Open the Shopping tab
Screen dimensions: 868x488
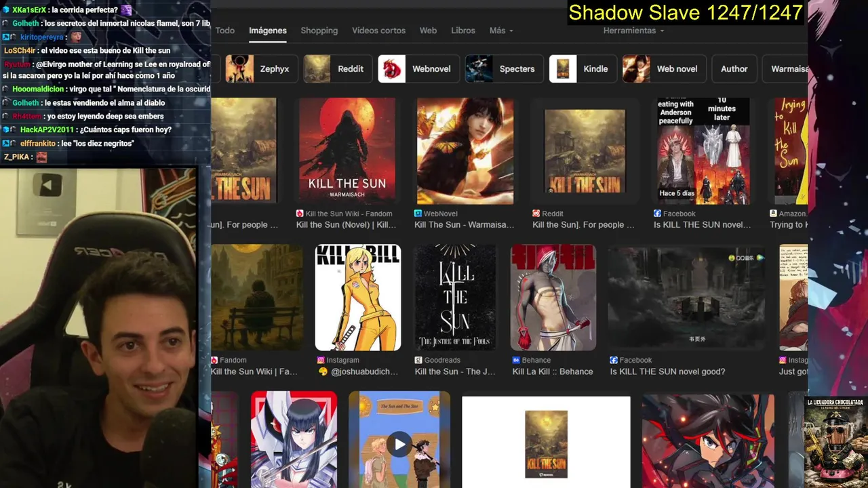[x=319, y=30]
